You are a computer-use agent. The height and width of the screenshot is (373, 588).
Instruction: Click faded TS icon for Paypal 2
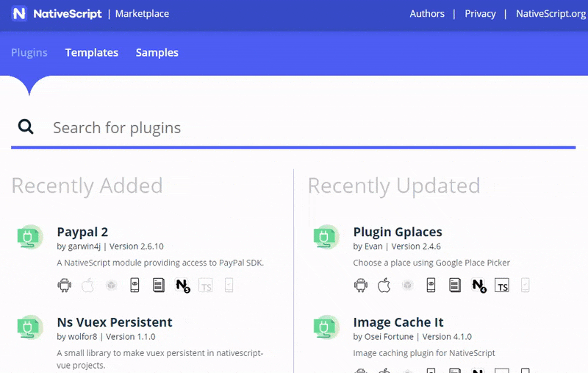[x=206, y=285]
